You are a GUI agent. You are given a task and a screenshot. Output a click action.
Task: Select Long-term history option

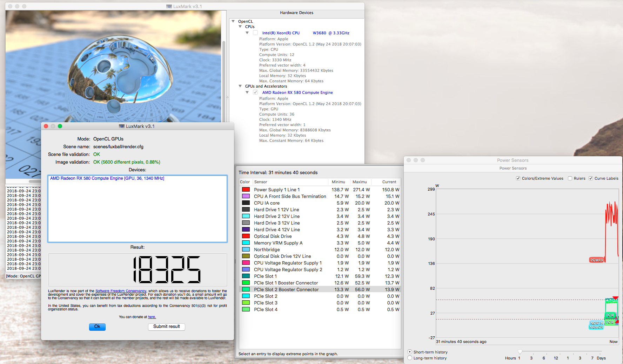click(410, 358)
